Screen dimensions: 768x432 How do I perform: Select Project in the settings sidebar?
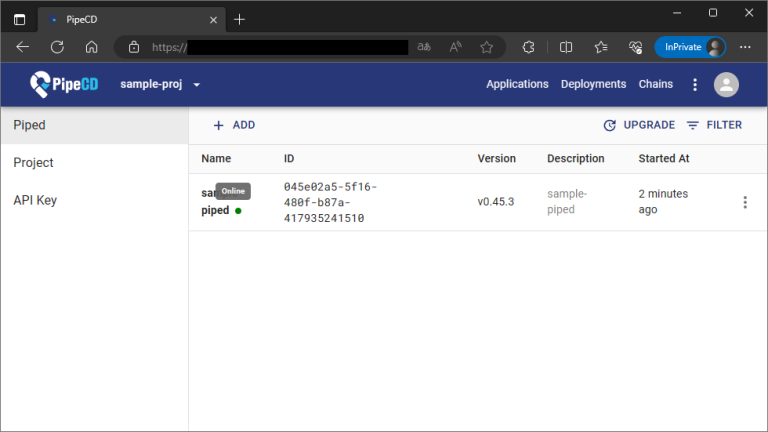33,163
